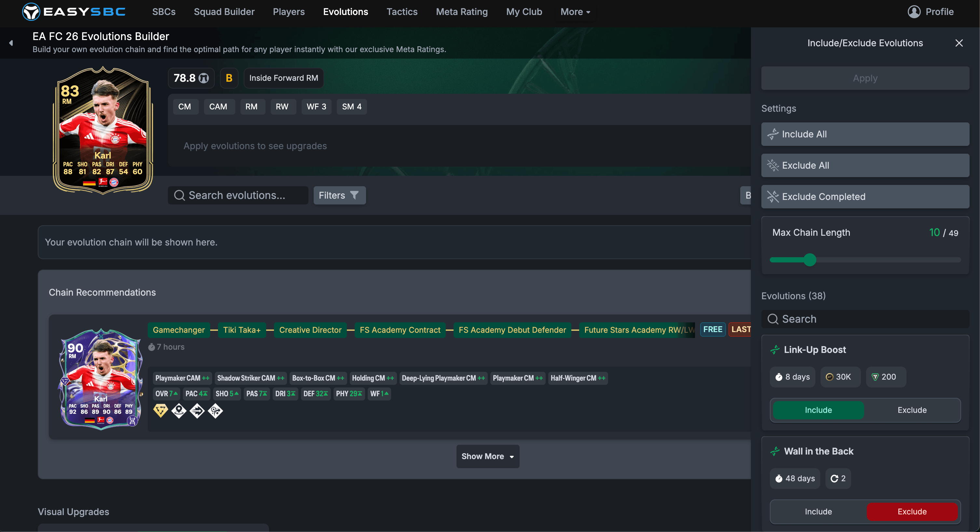Click the Wall in the Back evolution icon
The width and height of the screenshot is (980, 532).
(775, 451)
